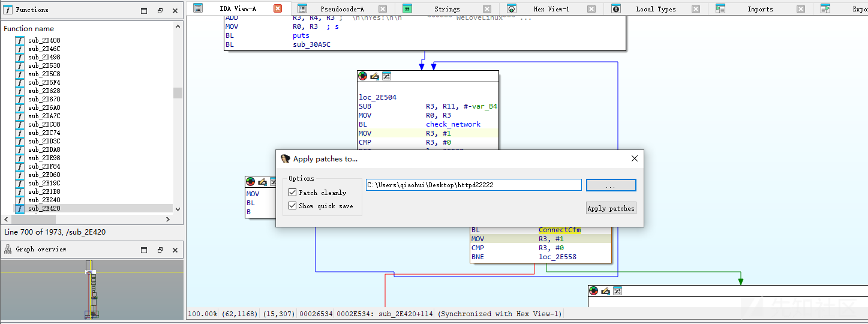
Task: Click group nodes icon in loc_2E504 block
Action: click(387, 76)
